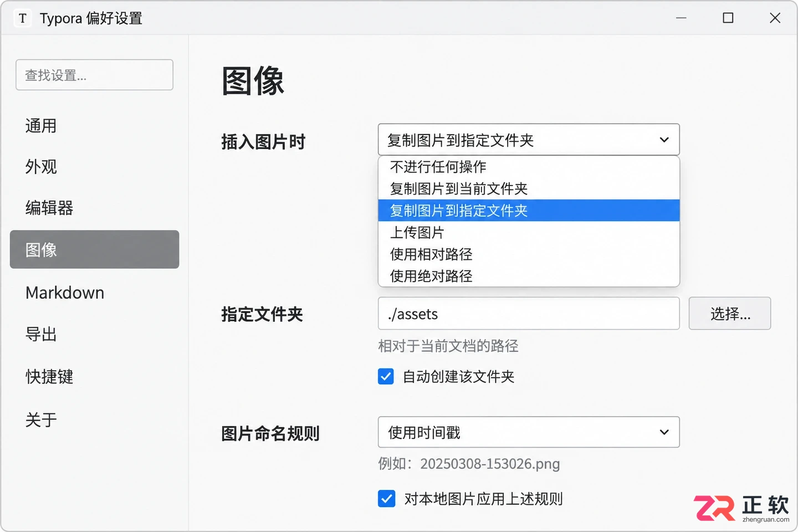
Task: Minimize the Typora preferences window
Action: 681,18
